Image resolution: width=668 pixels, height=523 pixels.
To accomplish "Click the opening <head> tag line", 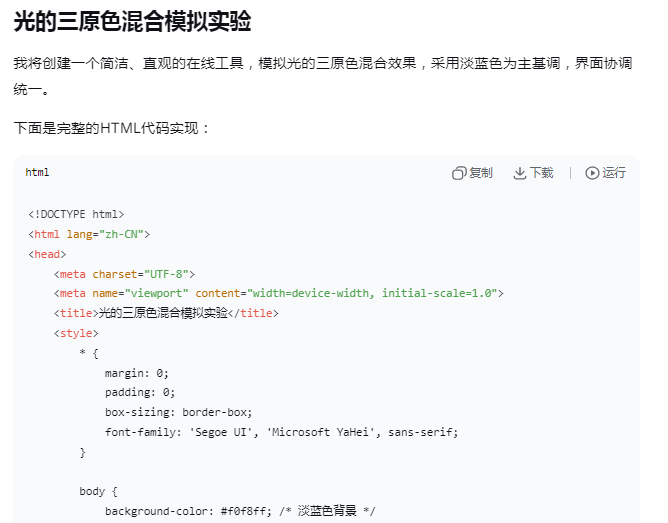I will (x=48, y=253).
